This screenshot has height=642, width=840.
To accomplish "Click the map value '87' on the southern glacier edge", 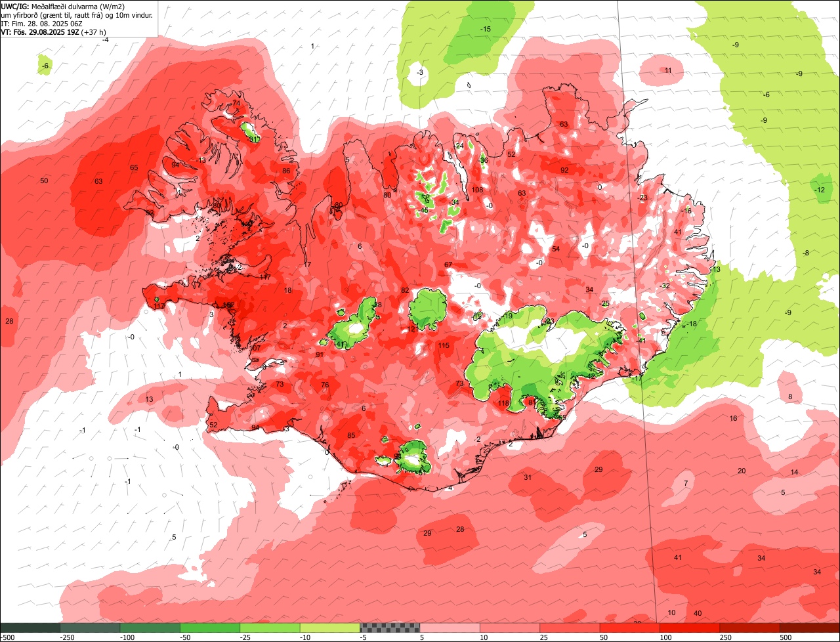I will click(532, 402).
